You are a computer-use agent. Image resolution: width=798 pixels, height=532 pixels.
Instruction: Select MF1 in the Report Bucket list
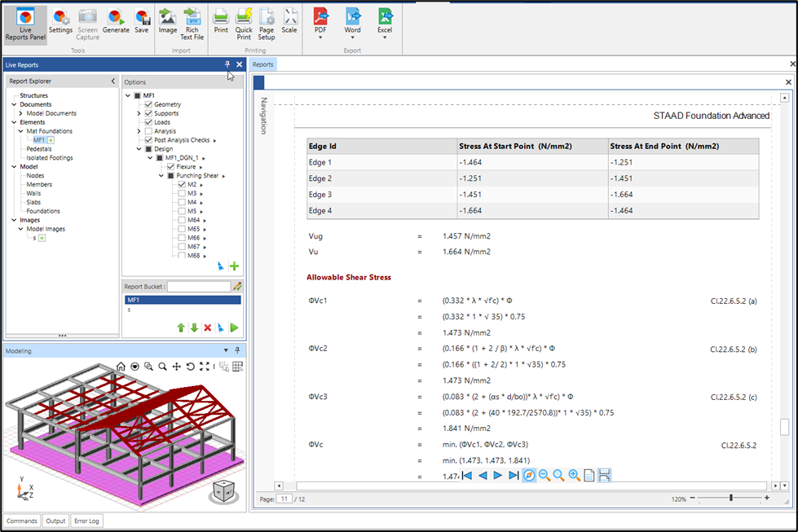tap(133, 300)
